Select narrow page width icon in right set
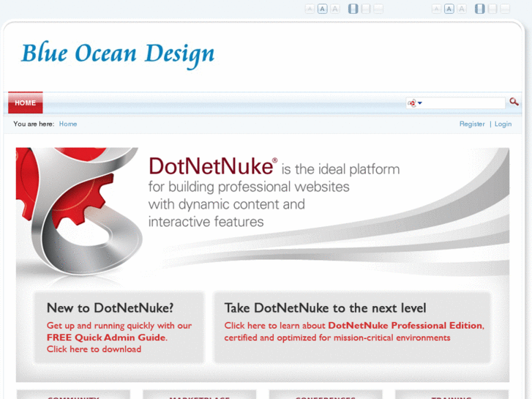This screenshot has height=399, width=532. (x=480, y=9)
